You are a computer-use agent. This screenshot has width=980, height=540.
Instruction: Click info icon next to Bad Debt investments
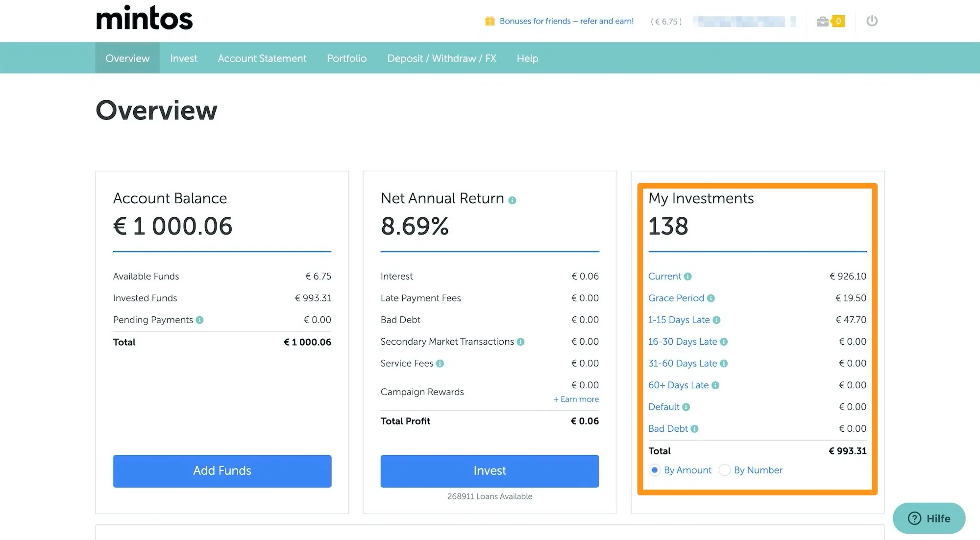[x=694, y=429]
